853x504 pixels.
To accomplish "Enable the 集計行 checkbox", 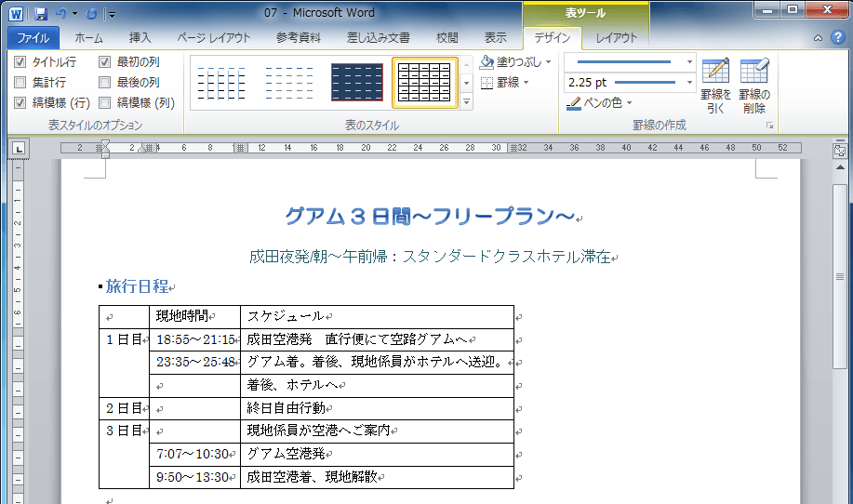I will point(20,83).
